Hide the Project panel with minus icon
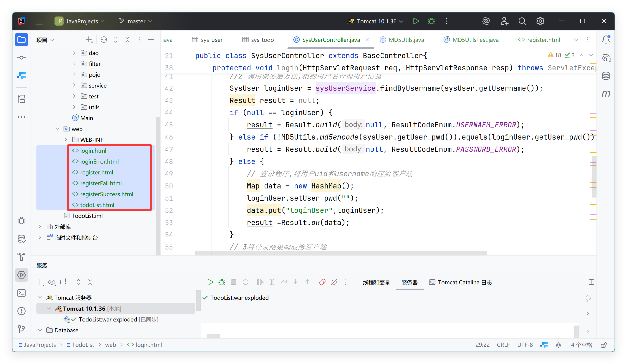 (x=151, y=40)
